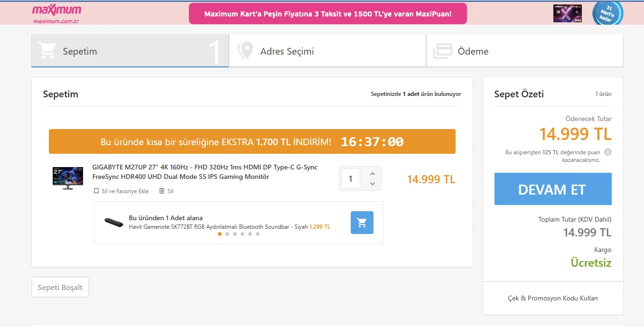Select the first orange carousel dot
This screenshot has height=327, width=644.
point(220,234)
